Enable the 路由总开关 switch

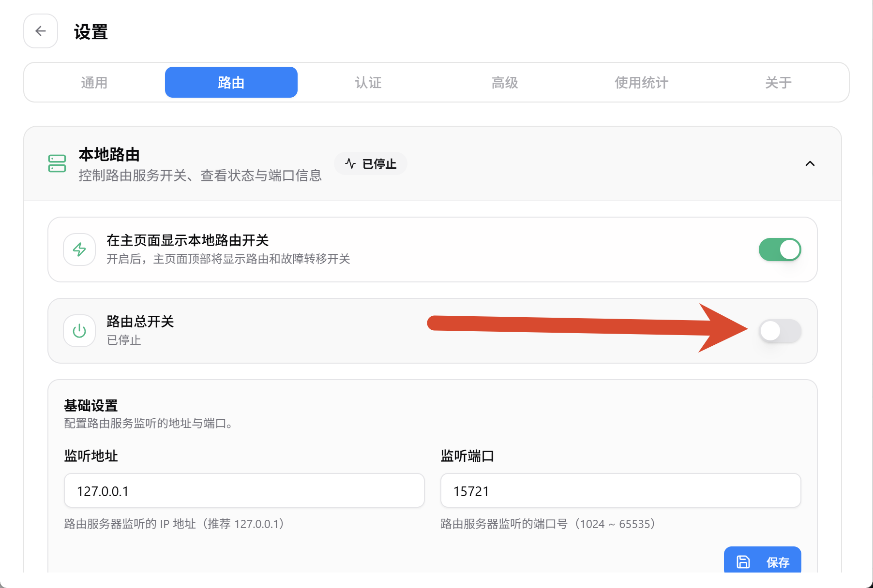click(x=780, y=331)
